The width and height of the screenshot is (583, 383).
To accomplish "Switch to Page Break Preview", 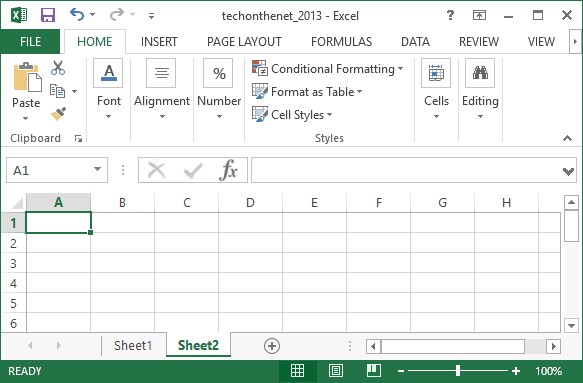I will tap(374, 371).
